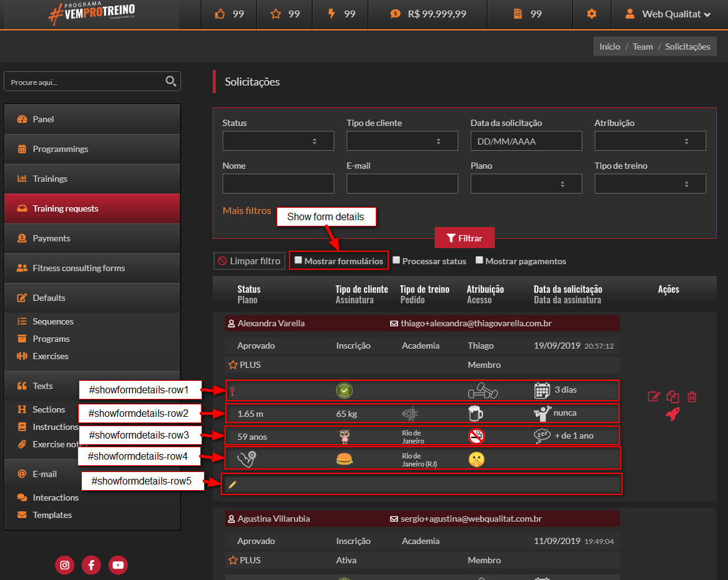728x580 pixels.
Task: Click the no-smoking icon in details row
Action: click(x=476, y=436)
